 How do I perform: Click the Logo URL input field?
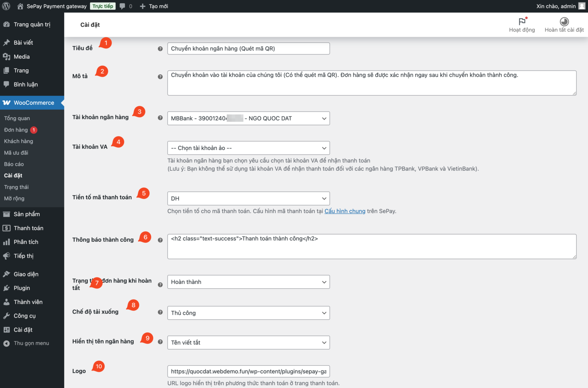[248, 371]
